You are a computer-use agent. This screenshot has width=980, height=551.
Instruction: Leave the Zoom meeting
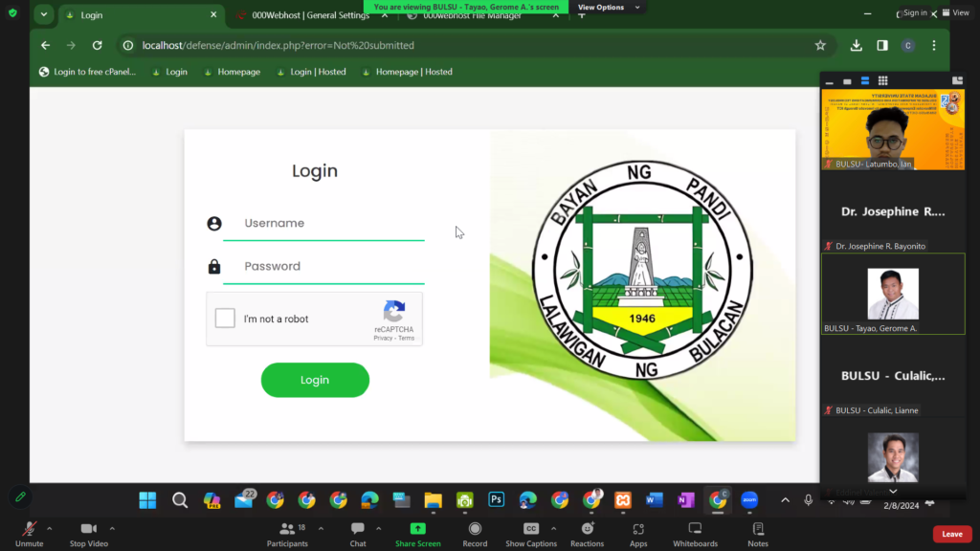click(951, 534)
